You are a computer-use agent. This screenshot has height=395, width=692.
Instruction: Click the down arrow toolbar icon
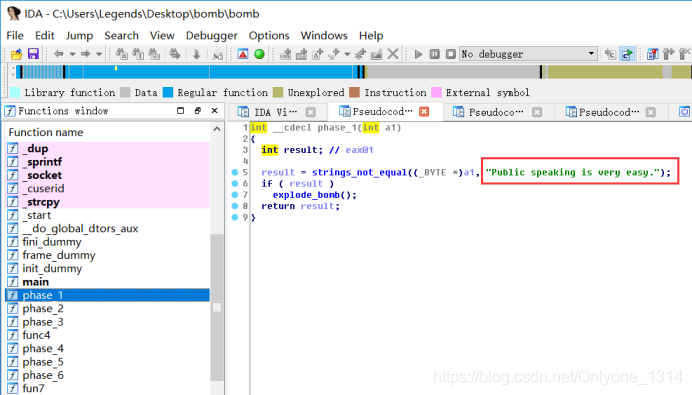pos(196,54)
